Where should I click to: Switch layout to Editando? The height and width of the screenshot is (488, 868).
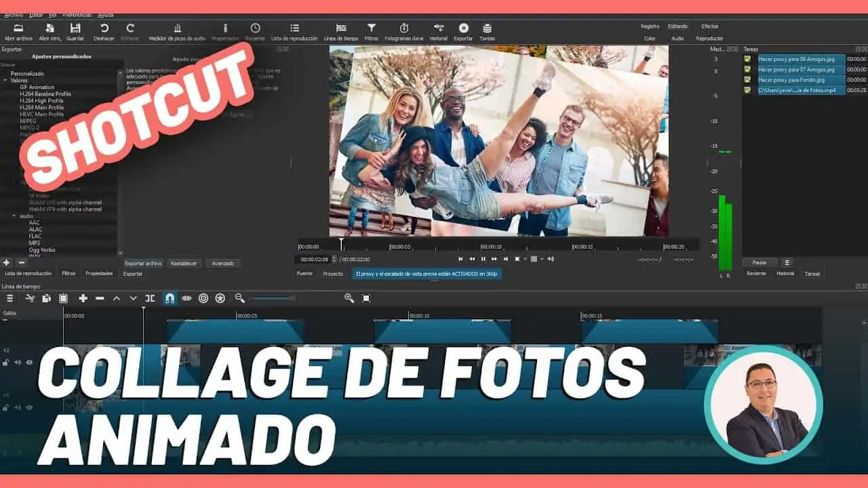tap(677, 26)
